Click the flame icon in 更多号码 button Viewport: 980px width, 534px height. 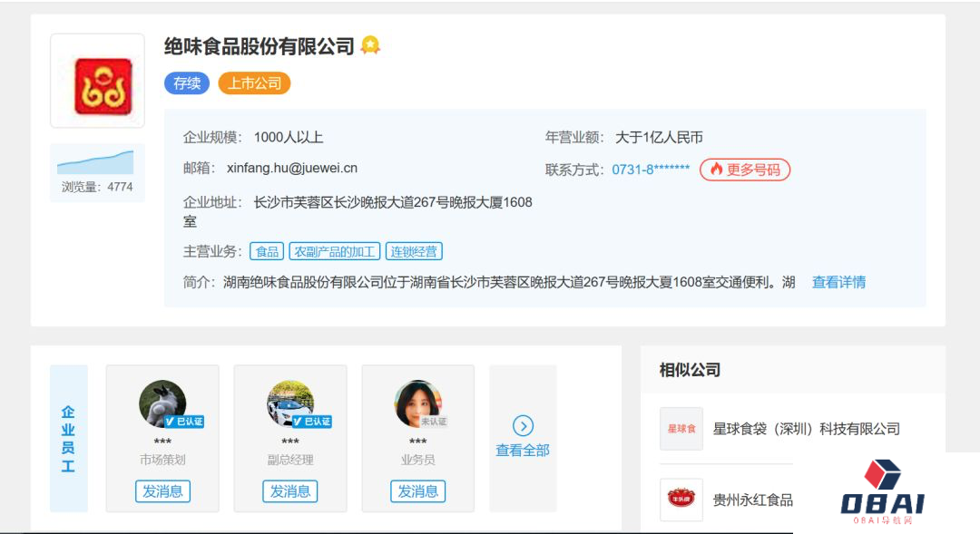pyautogui.click(x=716, y=170)
